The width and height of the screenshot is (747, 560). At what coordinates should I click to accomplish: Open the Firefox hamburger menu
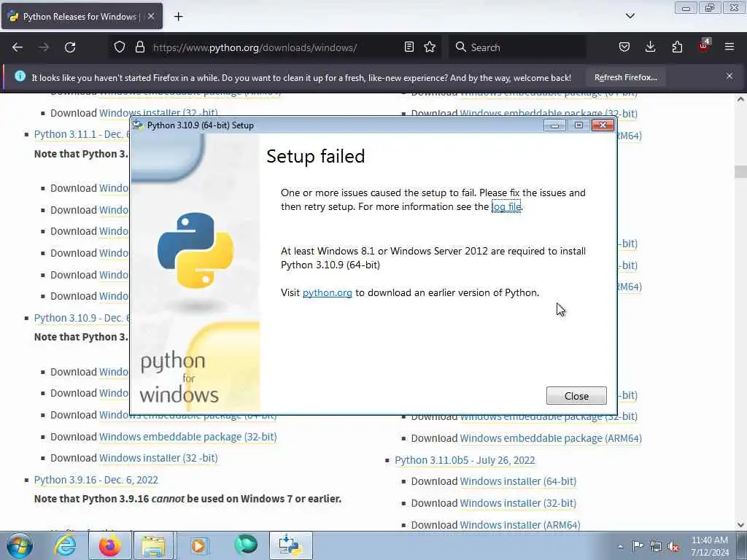coord(729,47)
